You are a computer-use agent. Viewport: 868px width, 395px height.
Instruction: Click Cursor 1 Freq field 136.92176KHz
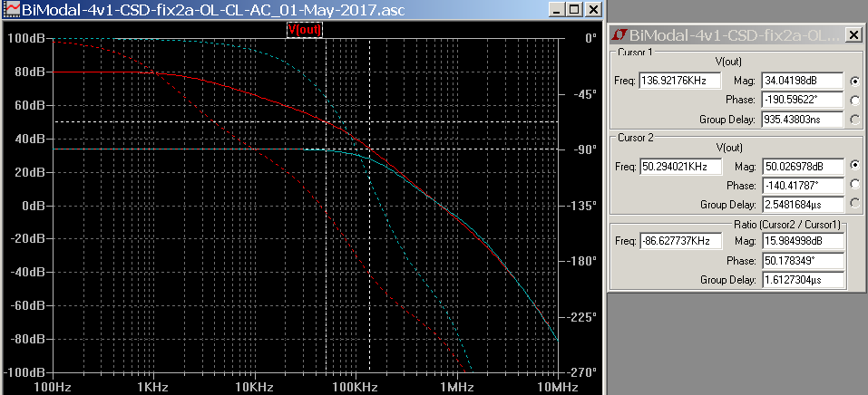pos(680,81)
